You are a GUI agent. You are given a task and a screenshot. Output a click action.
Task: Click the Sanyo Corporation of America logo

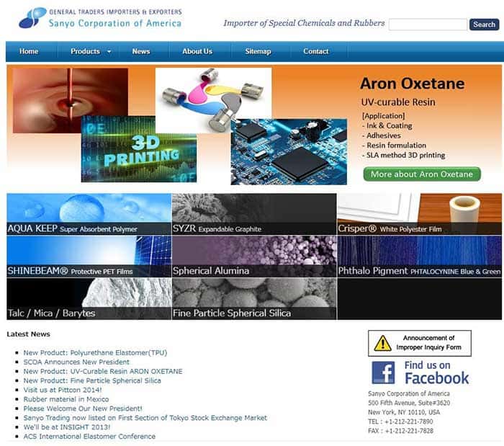tap(100, 18)
